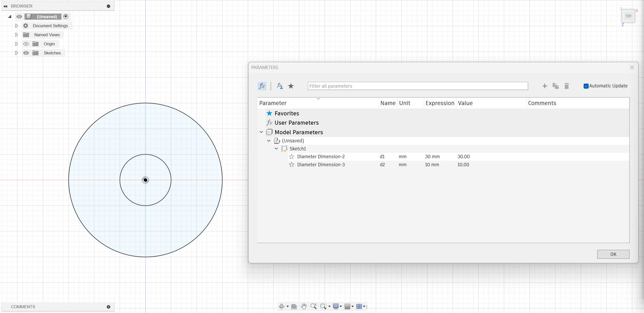Edit the 30 mm expression cell
Image resolution: width=644 pixels, height=313 pixels.
(x=440, y=157)
